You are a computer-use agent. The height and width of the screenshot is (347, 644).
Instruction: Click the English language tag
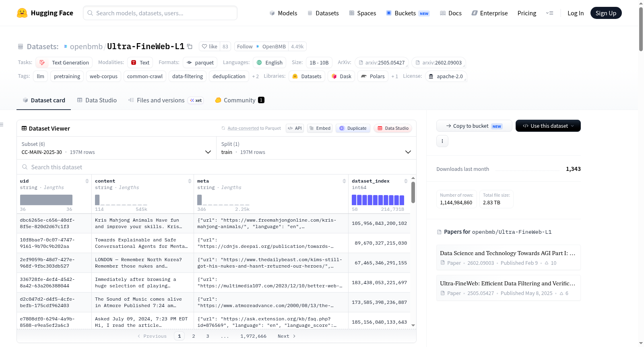[x=270, y=62]
